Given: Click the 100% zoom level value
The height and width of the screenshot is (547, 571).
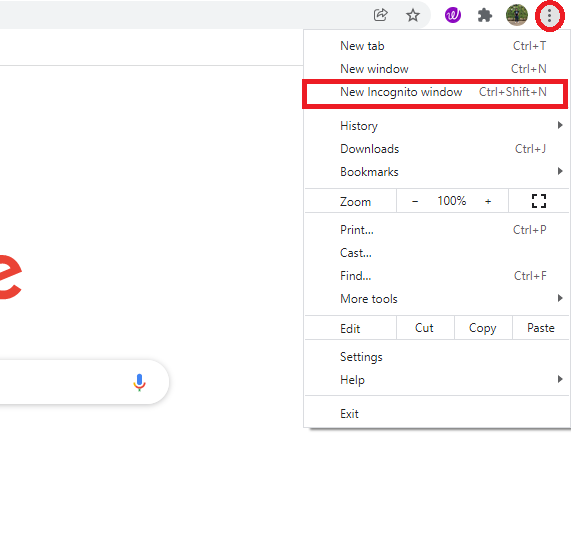Looking at the screenshot, I should 452,201.
